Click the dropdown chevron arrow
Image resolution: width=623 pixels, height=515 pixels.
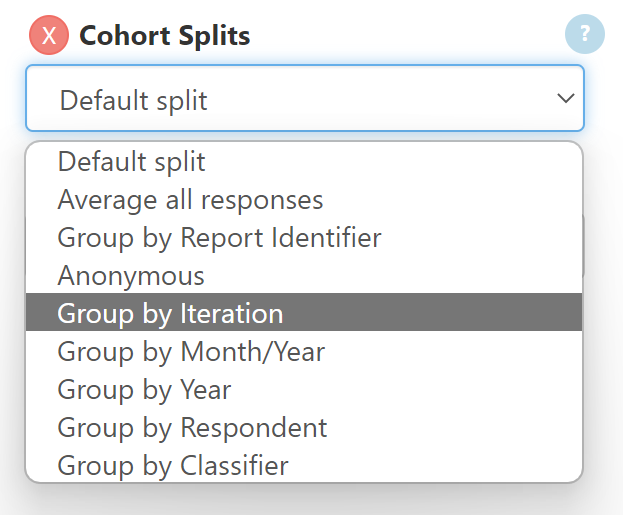[565, 98]
